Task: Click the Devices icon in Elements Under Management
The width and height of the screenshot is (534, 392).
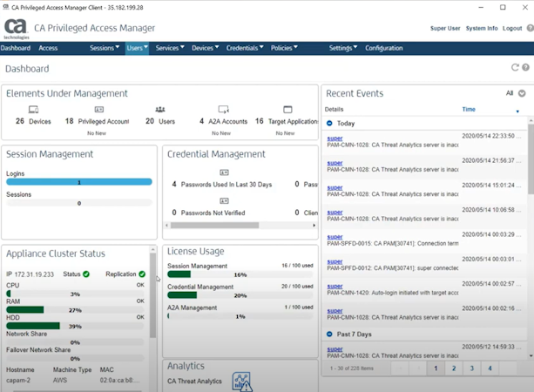Action: point(33,109)
